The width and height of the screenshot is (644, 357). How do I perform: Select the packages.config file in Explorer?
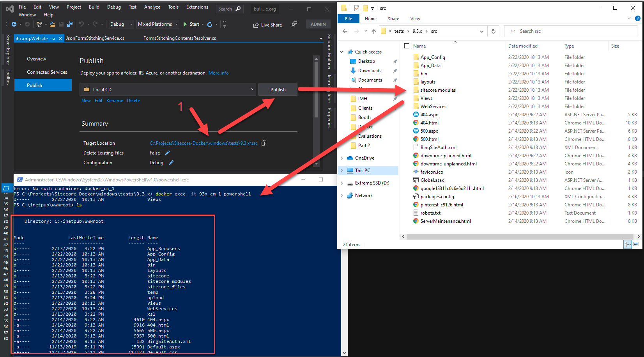pos(437,197)
